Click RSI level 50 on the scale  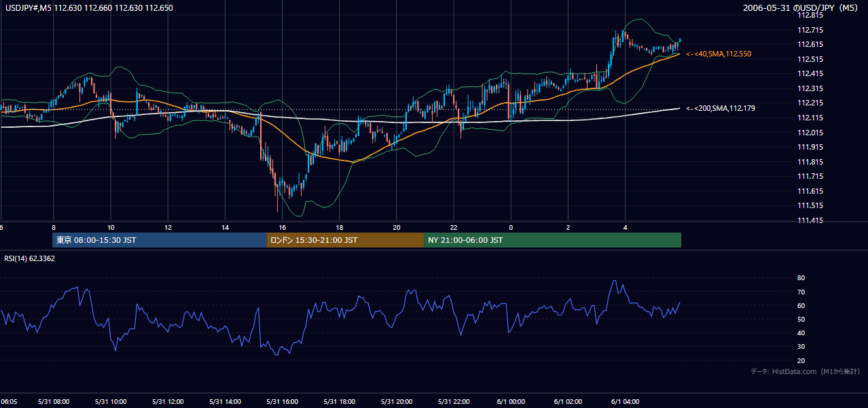click(801, 319)
